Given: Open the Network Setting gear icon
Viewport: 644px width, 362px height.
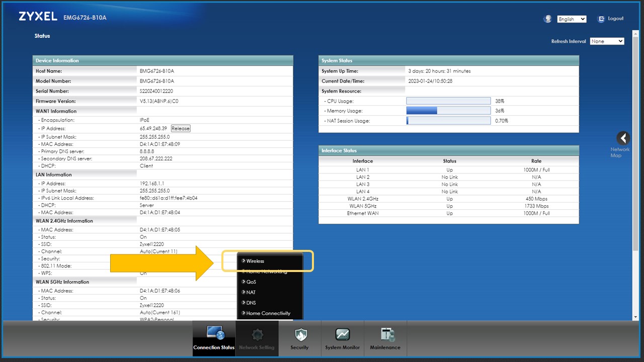Looking at the screenshot, I should click(x=257, y=334).
